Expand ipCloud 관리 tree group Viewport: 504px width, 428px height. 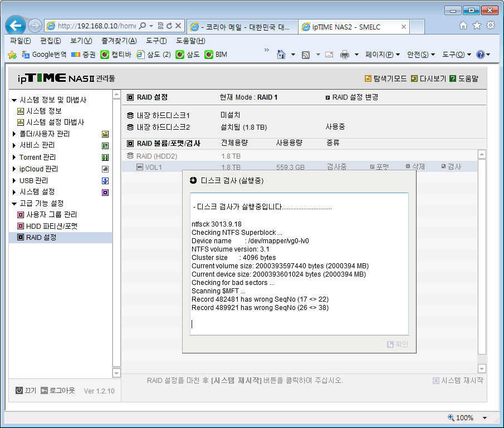pos(14,169)
